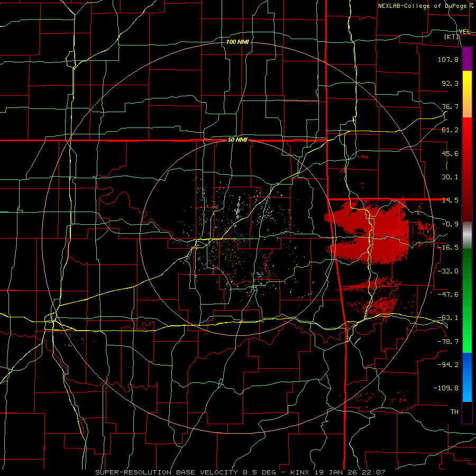Click the yellow-orange segment of color bar
Viewport: 476px width, 476px height.
[467, 94]
